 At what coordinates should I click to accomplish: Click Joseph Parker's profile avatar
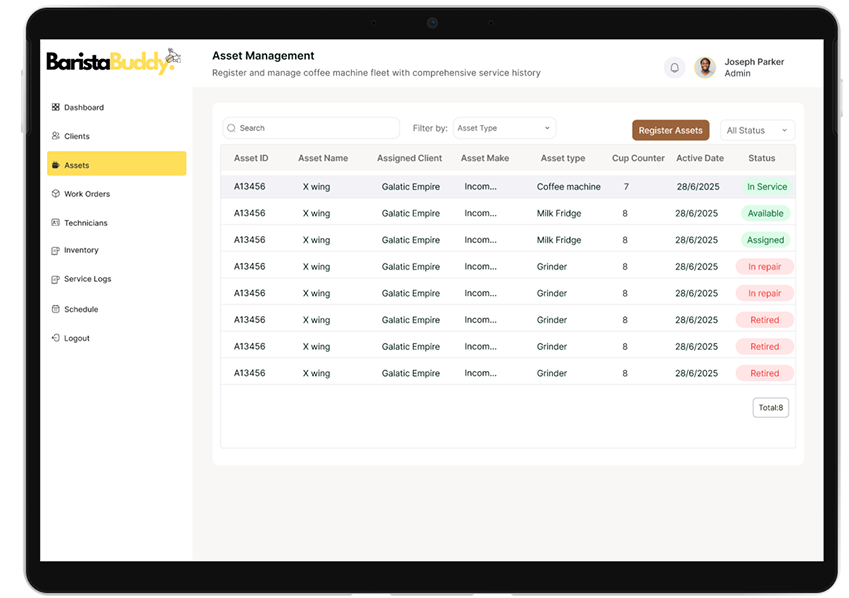(x=705, y=68)
